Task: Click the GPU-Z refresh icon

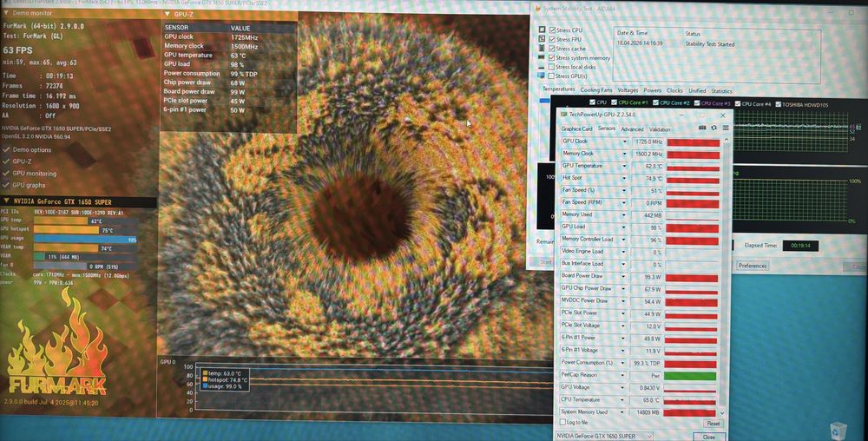Action: click(x=713, y=128)
